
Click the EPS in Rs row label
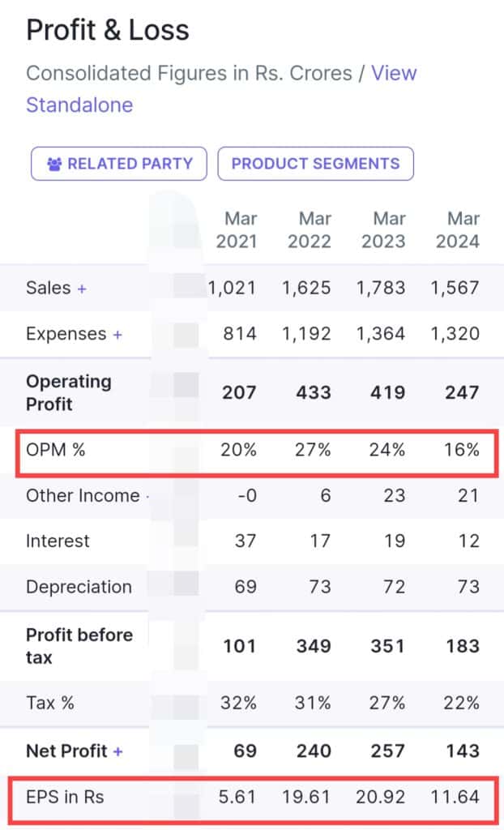pos(66,798)
